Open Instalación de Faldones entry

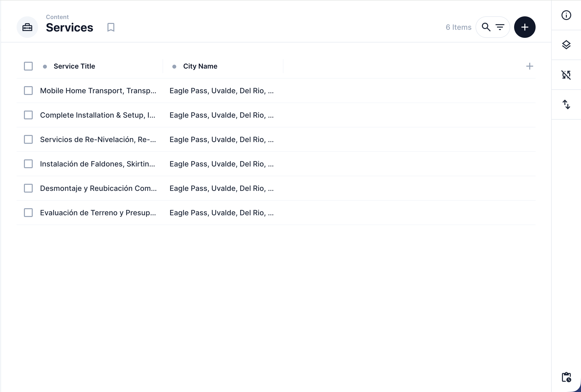[x=97, y=164]
